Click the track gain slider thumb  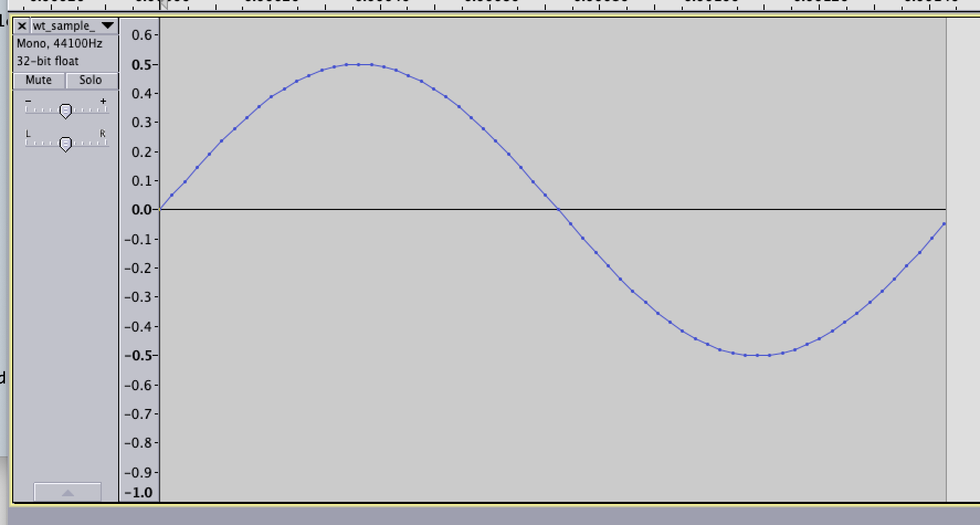click(x=66, y=109)
